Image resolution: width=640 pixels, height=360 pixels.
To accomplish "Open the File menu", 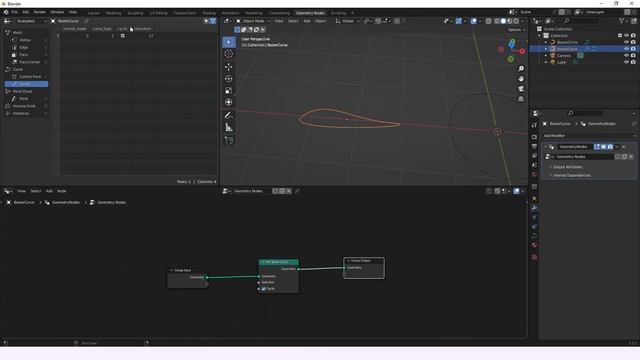I will click(x=15, y=12).
